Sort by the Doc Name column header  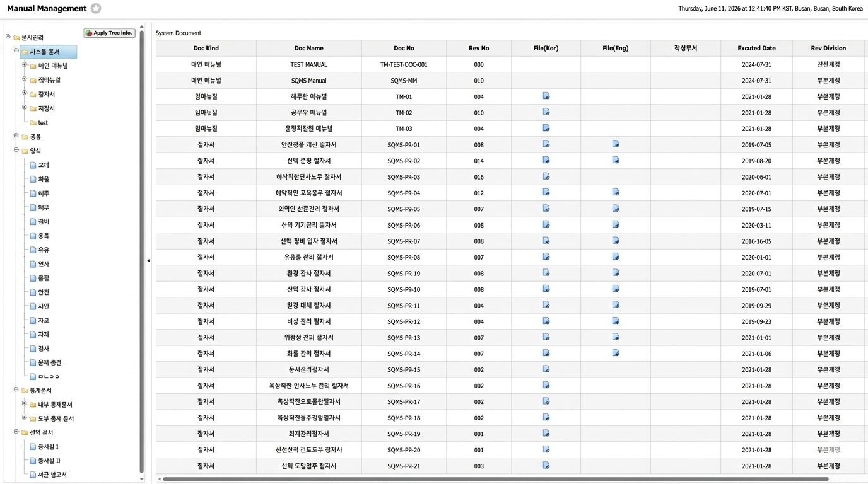(x=309, y=48)
